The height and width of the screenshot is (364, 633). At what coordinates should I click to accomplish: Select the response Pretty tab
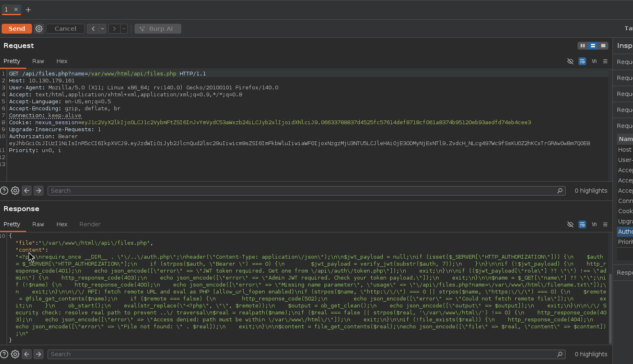click(12, 224)
